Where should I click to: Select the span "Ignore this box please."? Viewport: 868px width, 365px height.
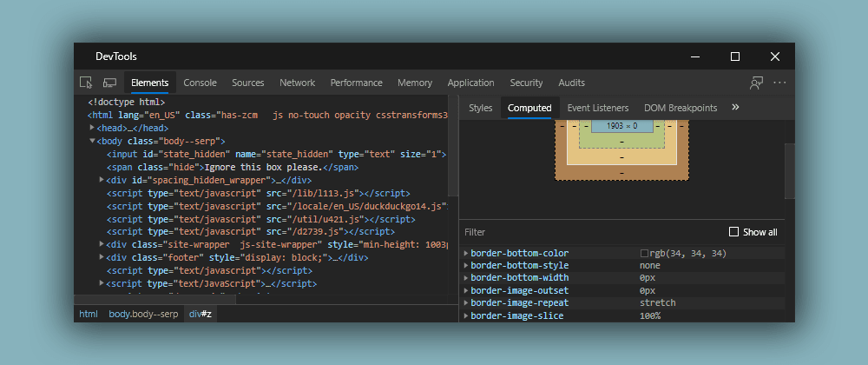(233, 167)
